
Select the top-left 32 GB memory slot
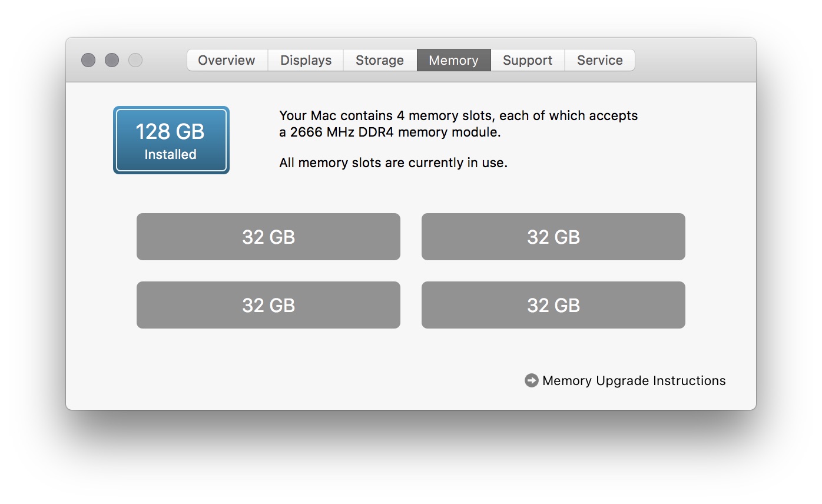click(269, 237)
